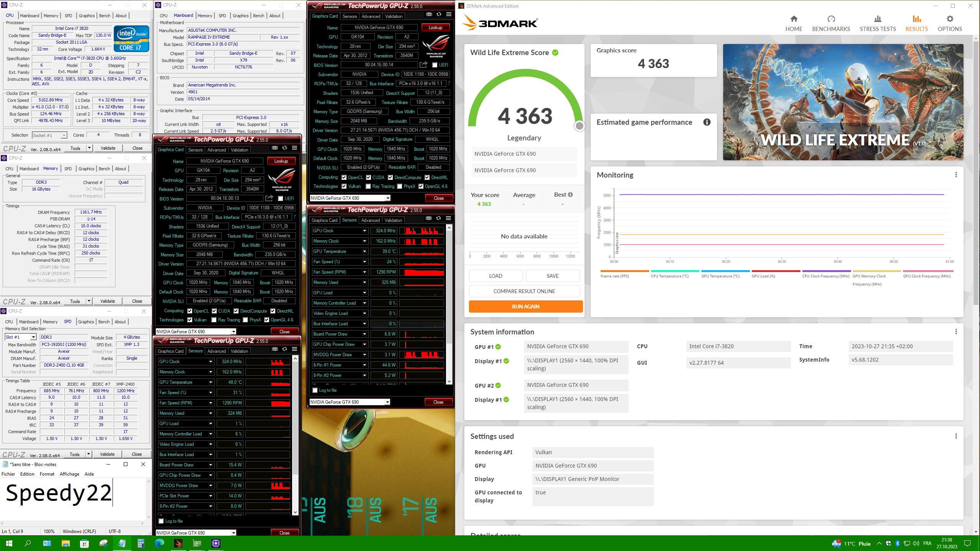This screenshot has height=551, width=980.
Task: Toggle UEFI checkbox in GPU-Z with BIOS 80.04.1E.00.13
Action: 280,199
